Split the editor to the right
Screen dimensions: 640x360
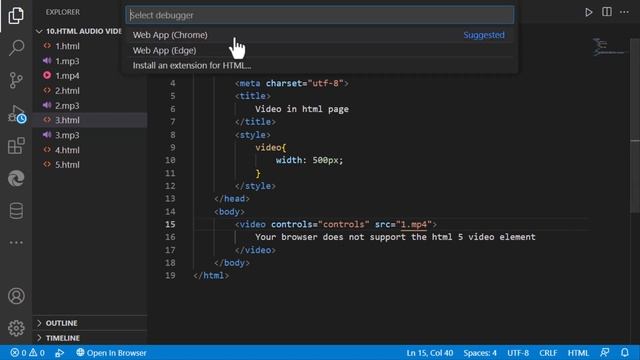pos(607,12)
